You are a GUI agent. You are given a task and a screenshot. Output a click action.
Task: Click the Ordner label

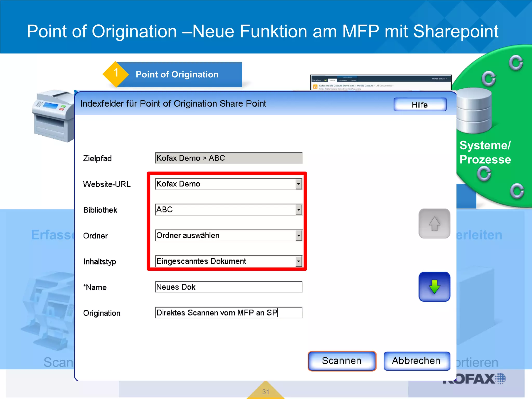pos(95,236)
